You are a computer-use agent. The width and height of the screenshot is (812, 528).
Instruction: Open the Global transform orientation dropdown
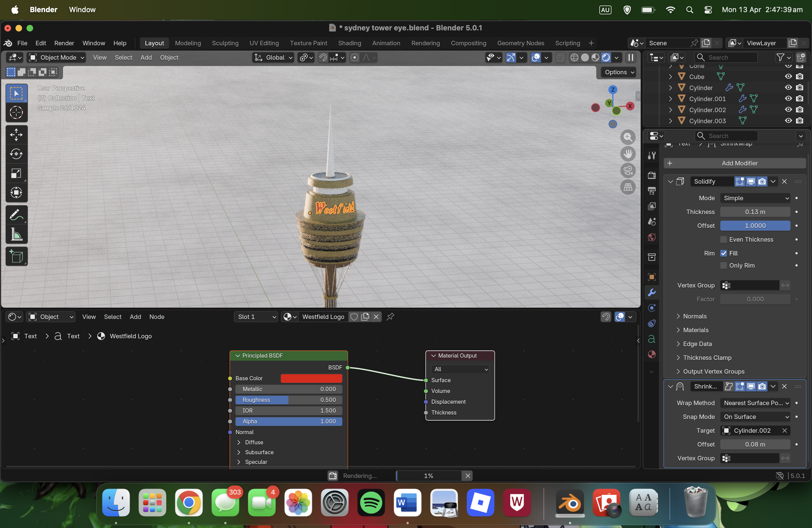pos(273,58)
